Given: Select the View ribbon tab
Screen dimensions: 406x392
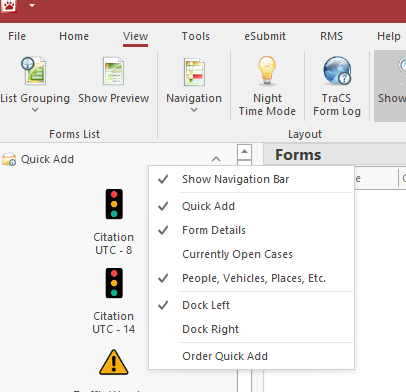Looking at the screenshot, I should click(x=135, y=36).
